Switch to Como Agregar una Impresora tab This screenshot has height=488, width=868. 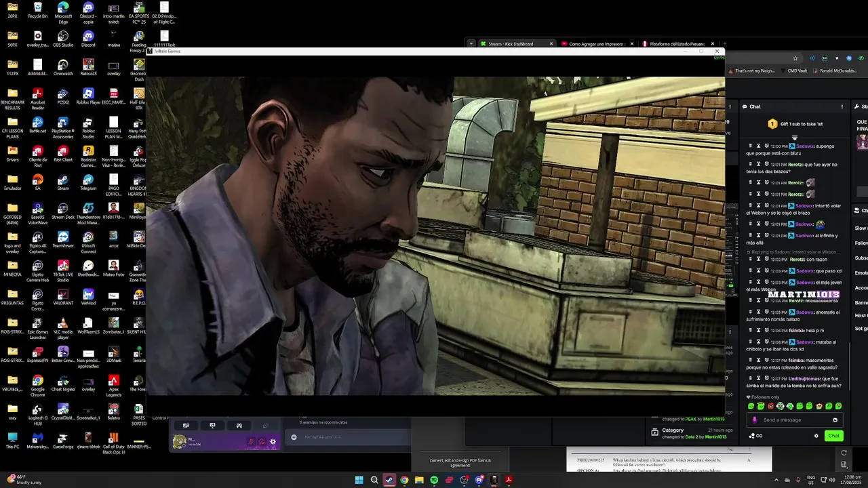[597, 43]
